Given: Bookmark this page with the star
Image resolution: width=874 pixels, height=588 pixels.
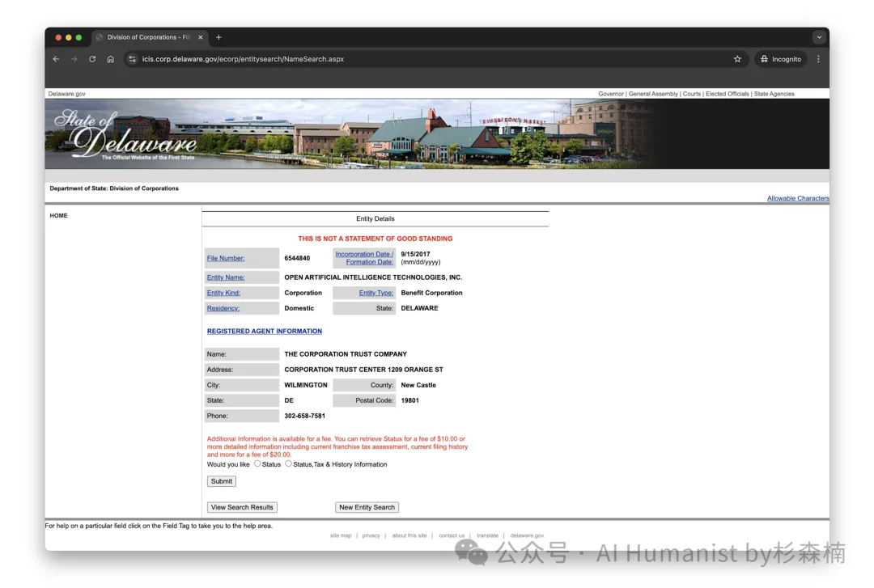Looking at the screenshot, I should coord(736,59).
